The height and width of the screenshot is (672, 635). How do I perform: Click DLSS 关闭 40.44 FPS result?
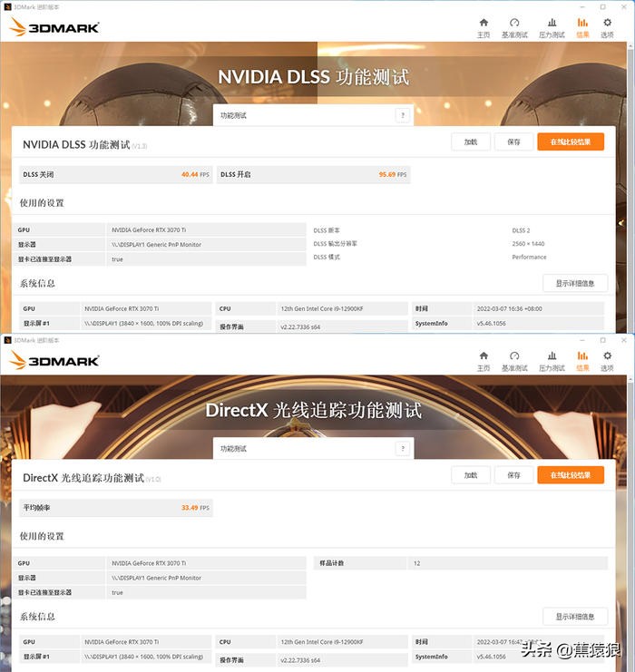116,174
